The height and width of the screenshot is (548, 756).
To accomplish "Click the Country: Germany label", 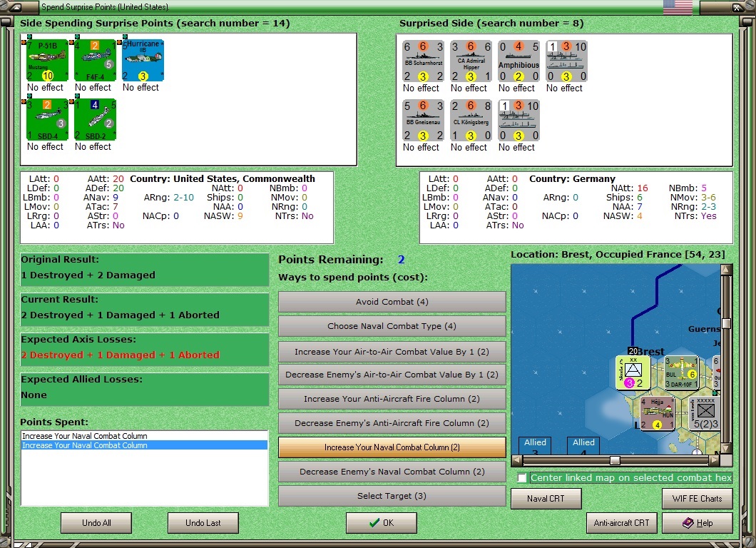I will click(572, 179).
